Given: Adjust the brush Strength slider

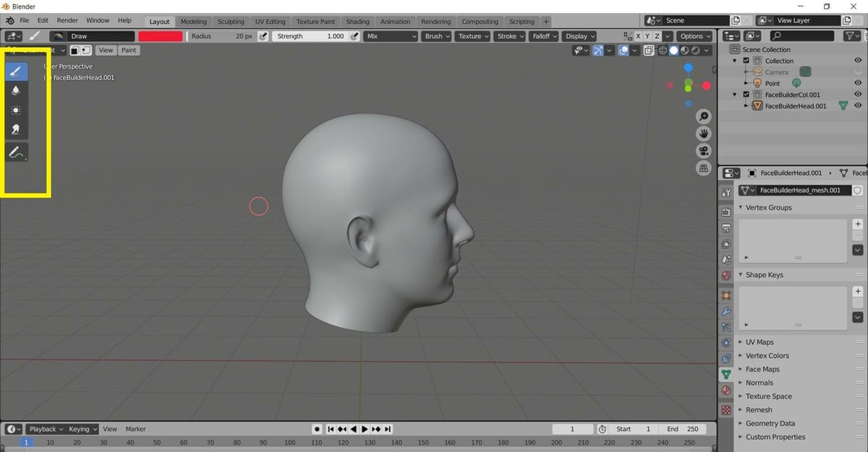Looking at the screenshot, I should [x=310, y=36].
